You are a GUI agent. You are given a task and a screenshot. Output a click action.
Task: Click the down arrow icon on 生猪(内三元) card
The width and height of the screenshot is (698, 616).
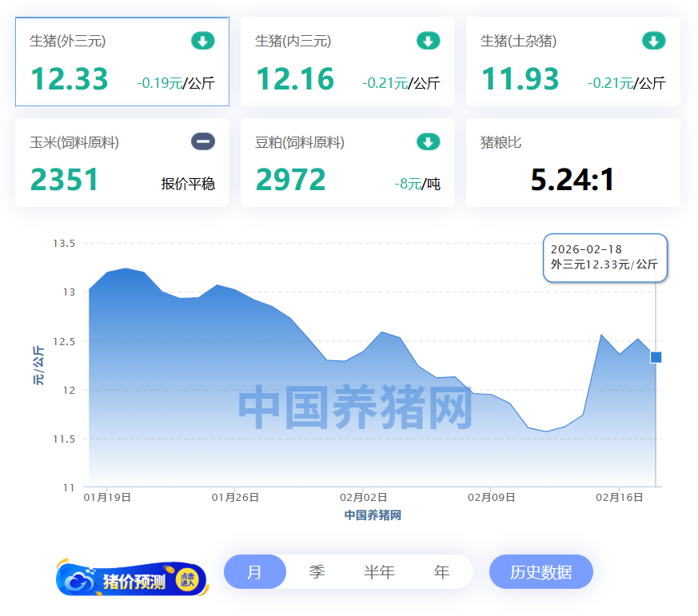click(x=429, y=41)
